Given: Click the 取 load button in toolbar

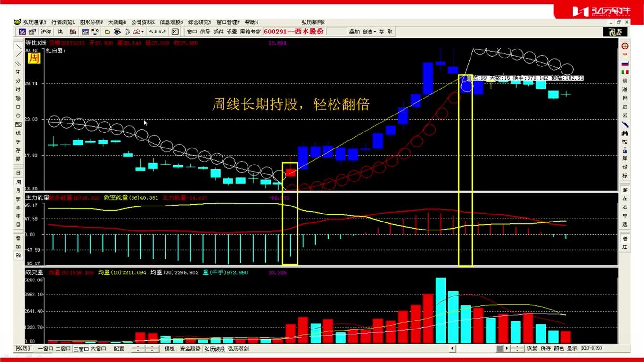Looking at the screenshot, I should tap(390, 32).
